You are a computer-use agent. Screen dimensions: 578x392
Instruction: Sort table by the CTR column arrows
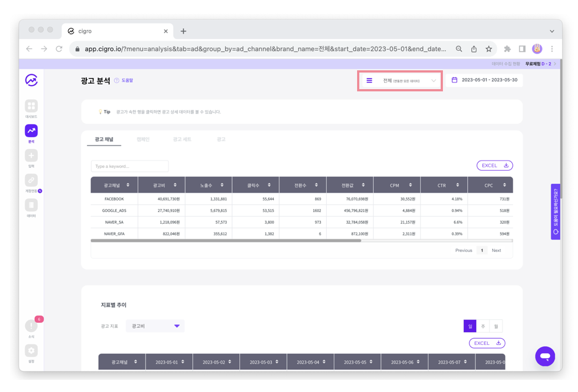click(x=457, y=185)
